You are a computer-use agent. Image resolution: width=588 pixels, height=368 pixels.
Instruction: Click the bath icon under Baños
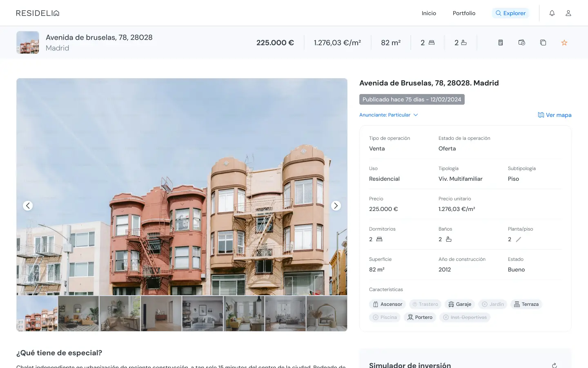click(449, 239)
